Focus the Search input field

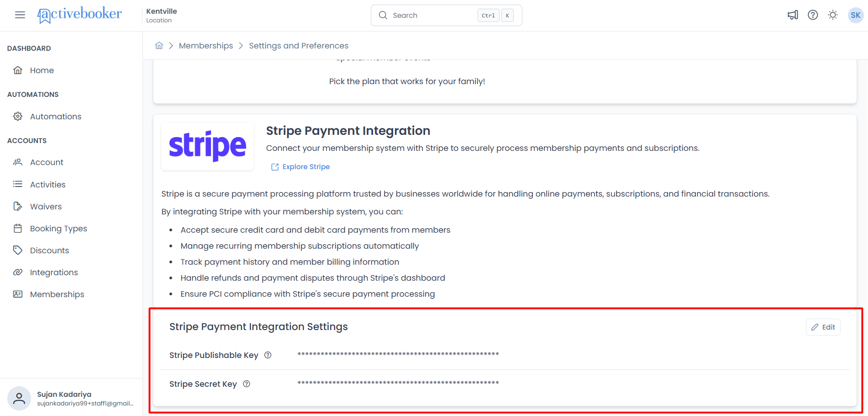click(446, 15)
